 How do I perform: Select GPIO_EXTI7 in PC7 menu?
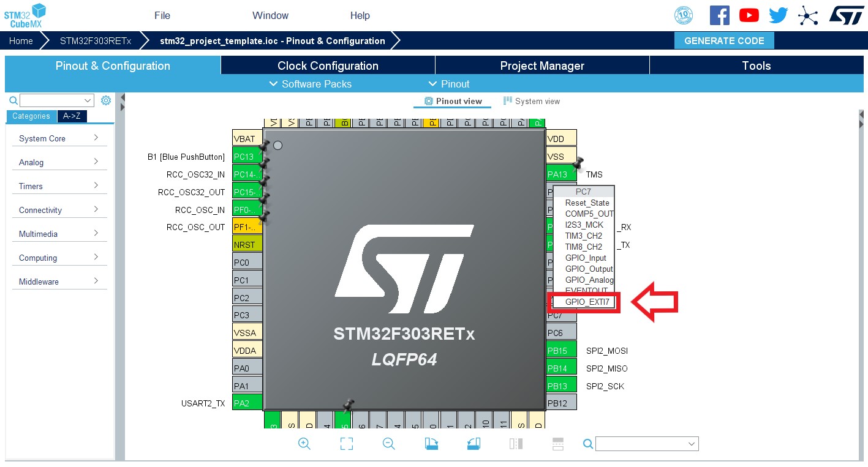click(x=584, y=302)
